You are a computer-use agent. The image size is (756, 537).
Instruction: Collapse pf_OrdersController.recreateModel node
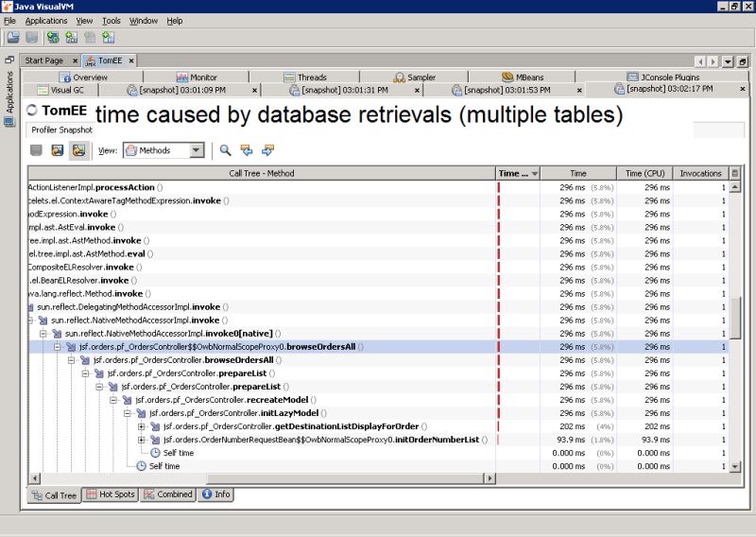(x=112, y=400)
